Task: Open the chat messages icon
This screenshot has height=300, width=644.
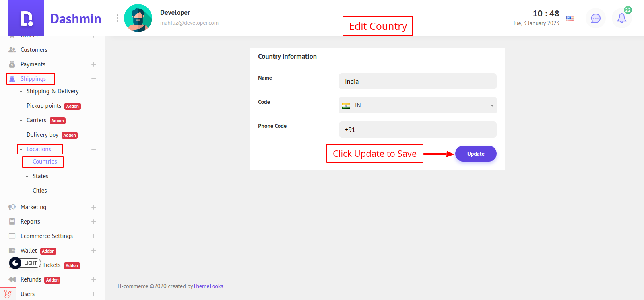Action: (595, 18)
